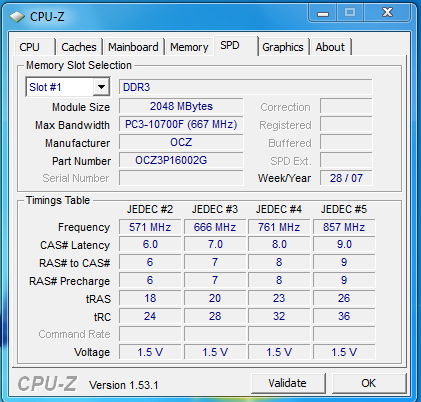Click the Module Size value field
The image size is (421, 402).
(181, 106)
